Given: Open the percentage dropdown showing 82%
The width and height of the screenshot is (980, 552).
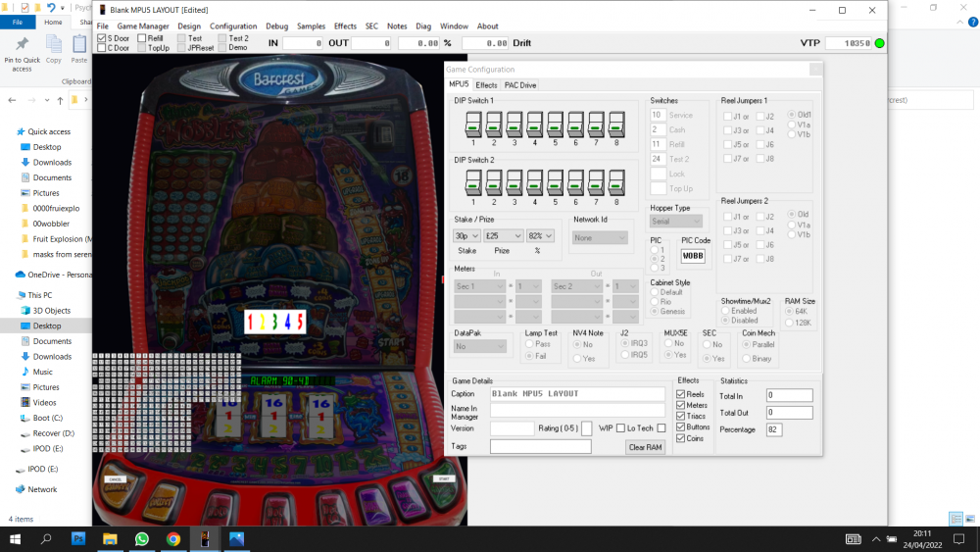Looking at the screenshot, I should coord(540,235).
